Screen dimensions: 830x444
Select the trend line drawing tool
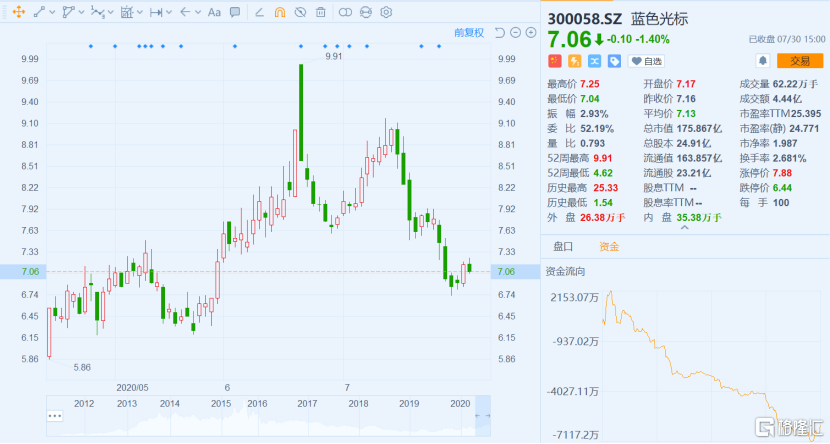pos(39,12)
